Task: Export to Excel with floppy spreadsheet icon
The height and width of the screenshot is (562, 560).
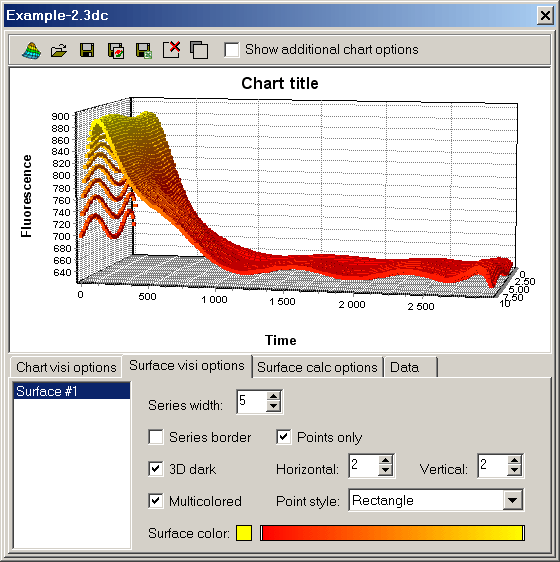Action: 144,51
